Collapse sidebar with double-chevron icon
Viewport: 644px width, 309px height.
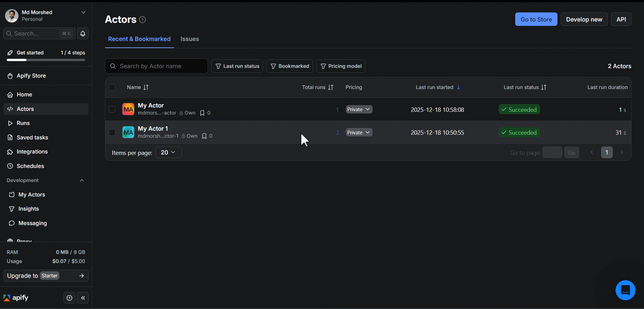83,298
